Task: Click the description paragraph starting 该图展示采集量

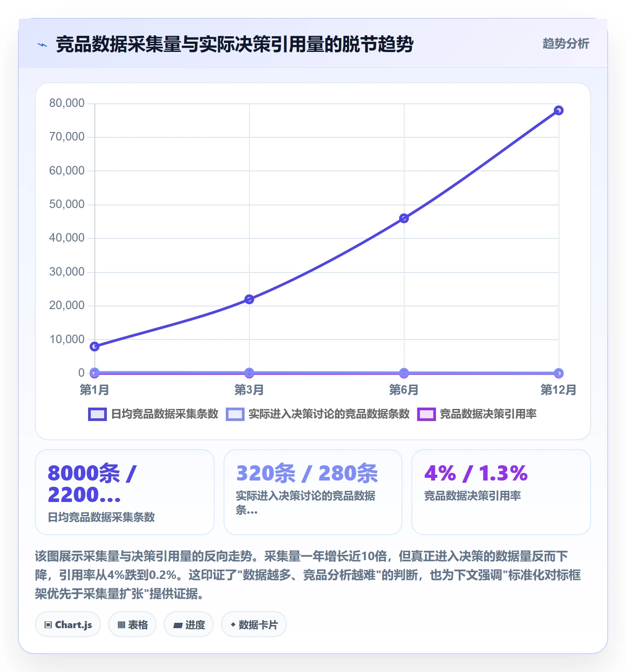Action: pos(308,575)
